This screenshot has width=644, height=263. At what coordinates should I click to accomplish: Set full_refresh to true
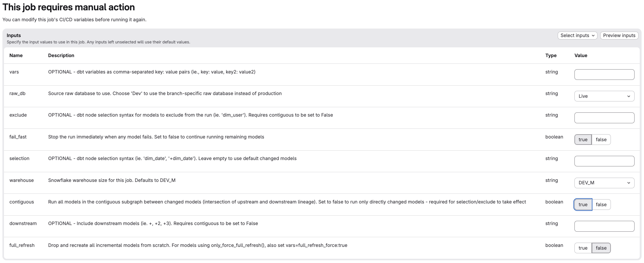(x=583, y=248)
